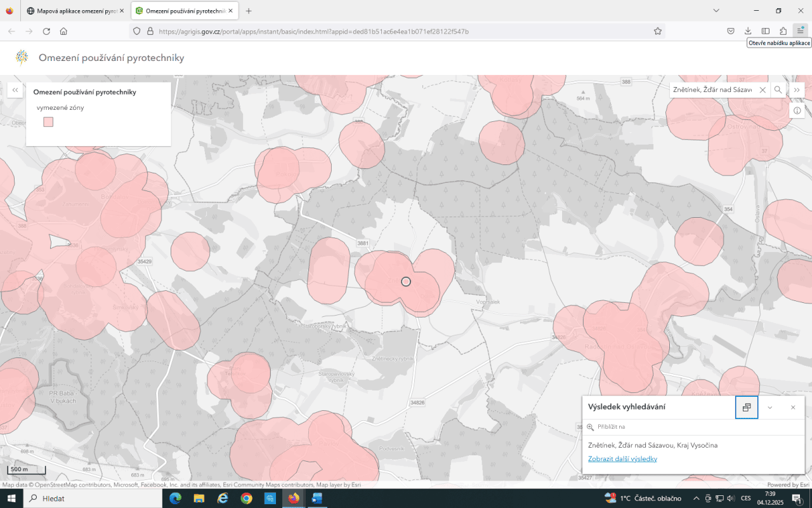The image size is (812, 508).
Task: Open the map info button
Action: pos(797,110)
